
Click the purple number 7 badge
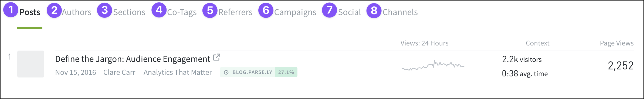click(x=330, y=10)
